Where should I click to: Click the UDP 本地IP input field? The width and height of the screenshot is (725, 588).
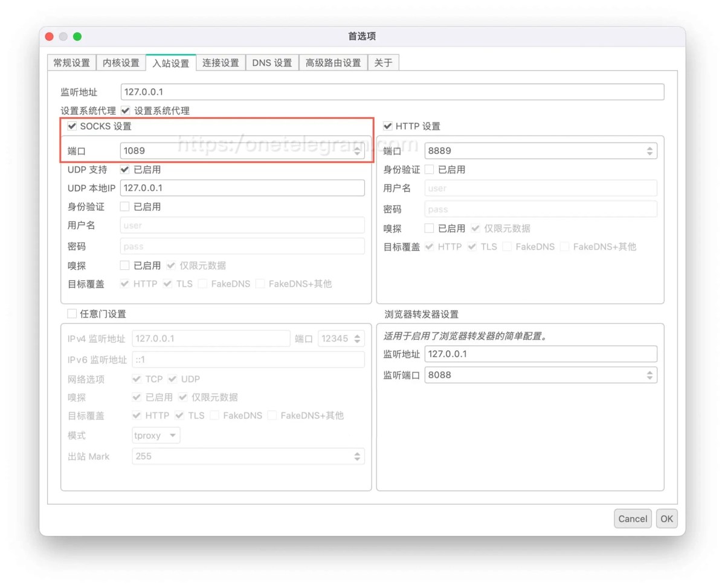pyautogui.click(x=242, y=188)
